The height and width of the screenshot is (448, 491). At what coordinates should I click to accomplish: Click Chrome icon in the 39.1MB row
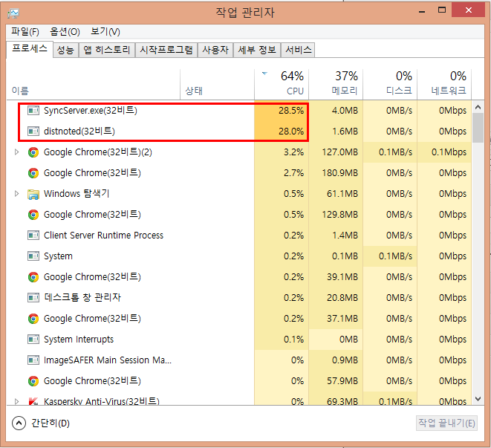(33, 277)
